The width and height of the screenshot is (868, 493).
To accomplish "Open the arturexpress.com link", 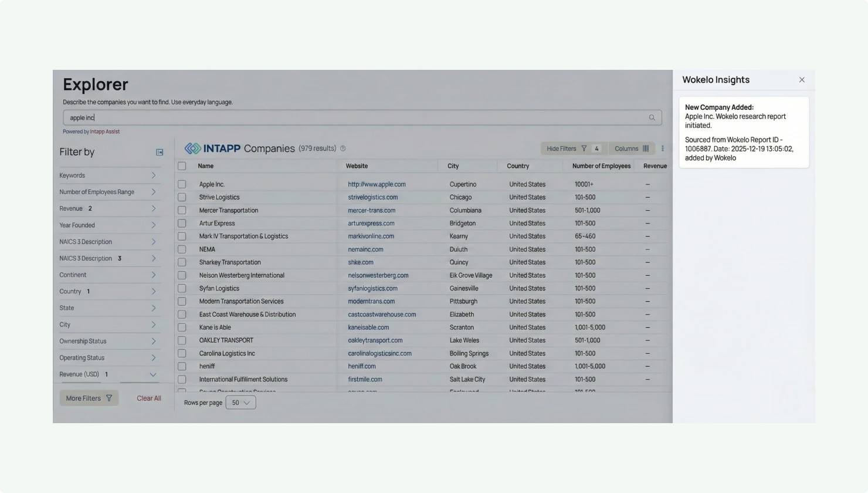I will (x=371, y=223).
